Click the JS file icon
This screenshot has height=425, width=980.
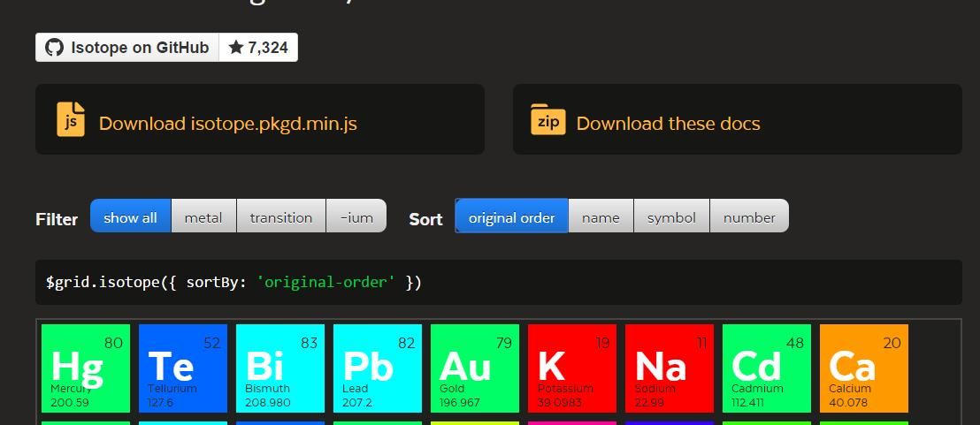pos(71,119)
